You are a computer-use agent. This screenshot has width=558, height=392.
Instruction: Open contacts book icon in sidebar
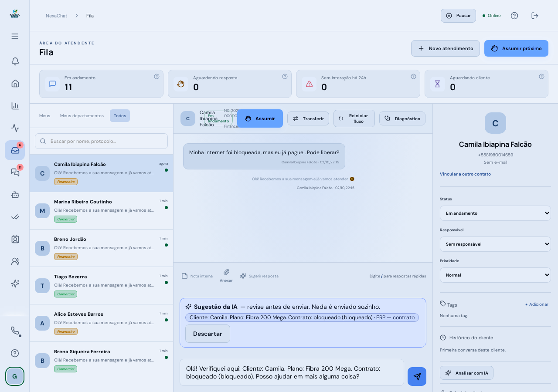(x=15, y=239)
